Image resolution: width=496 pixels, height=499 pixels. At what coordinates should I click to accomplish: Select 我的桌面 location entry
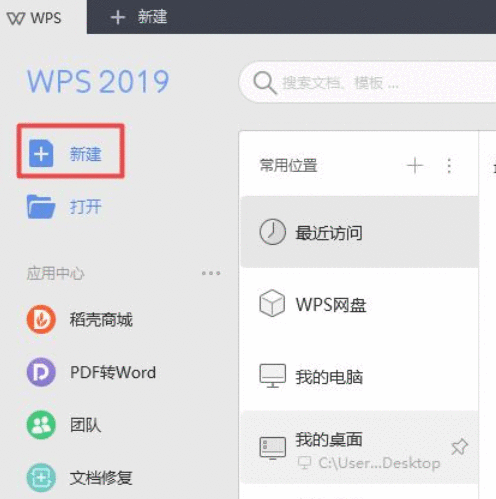click(359, 447)
